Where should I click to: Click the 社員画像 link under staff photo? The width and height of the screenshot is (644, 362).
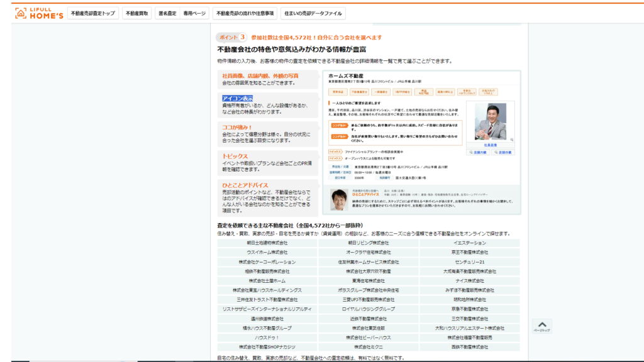491,144
